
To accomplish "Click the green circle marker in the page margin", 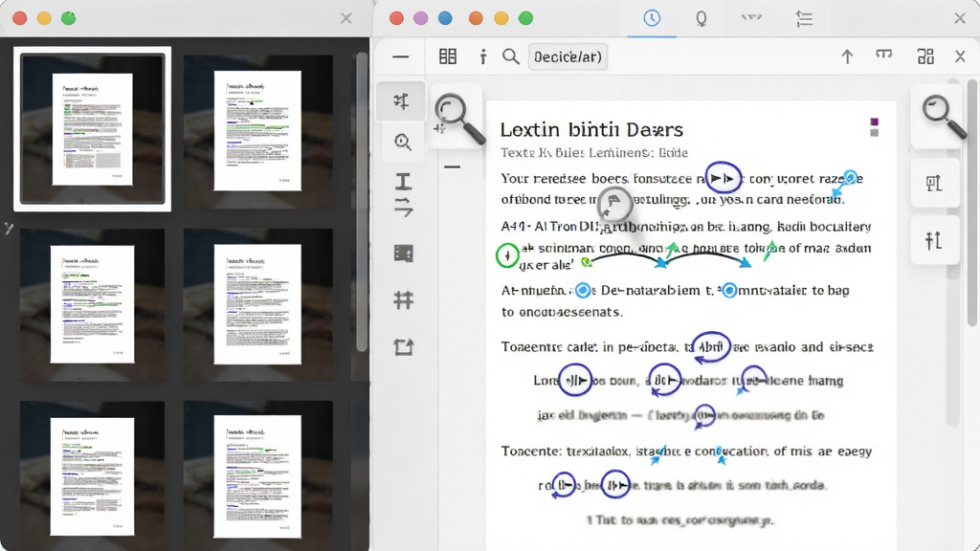I will pos(507,255).
